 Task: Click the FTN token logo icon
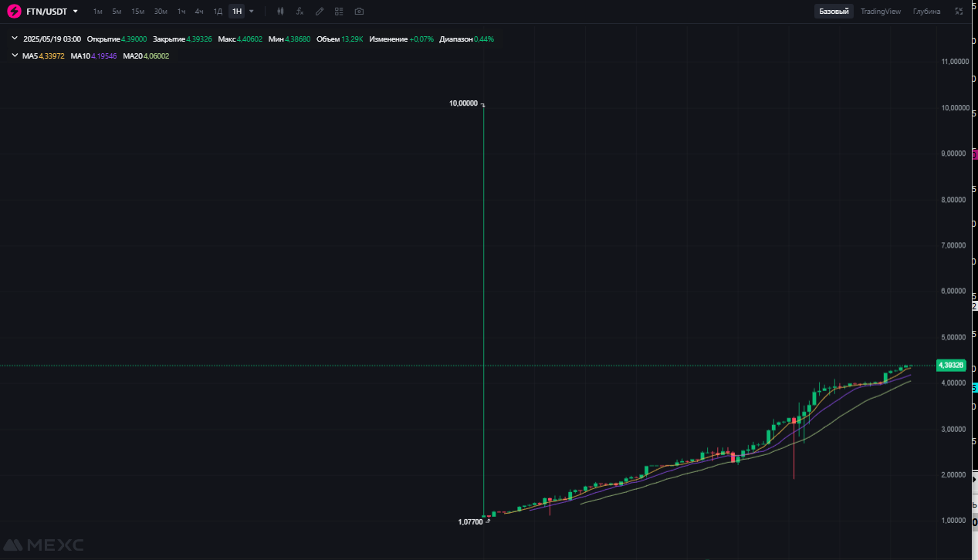pyautogui.click(x=14, y=12)
